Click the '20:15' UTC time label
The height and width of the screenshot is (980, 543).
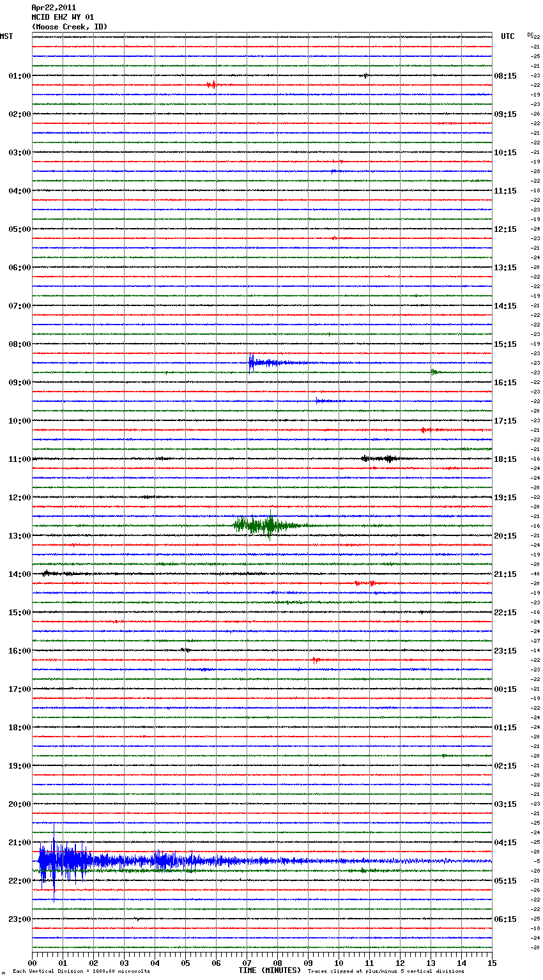click(x=505, y=536)
